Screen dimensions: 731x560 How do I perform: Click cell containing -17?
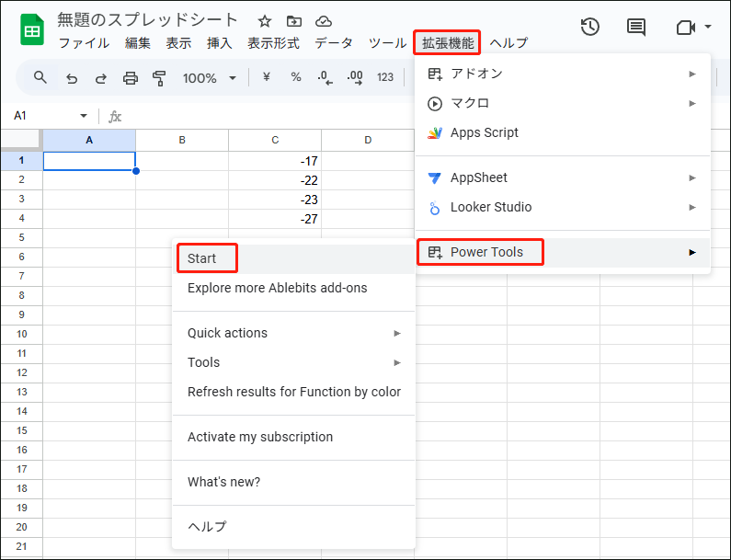(x=275, y=161)
